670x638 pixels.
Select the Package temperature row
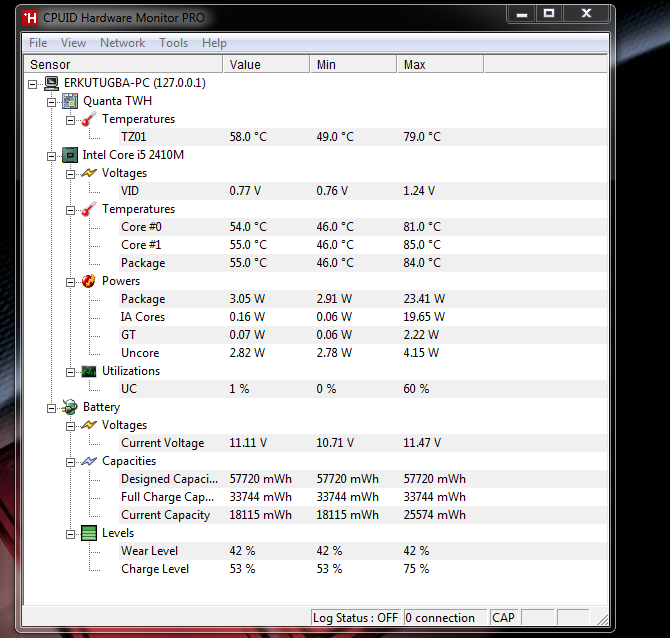pos(363,263)
